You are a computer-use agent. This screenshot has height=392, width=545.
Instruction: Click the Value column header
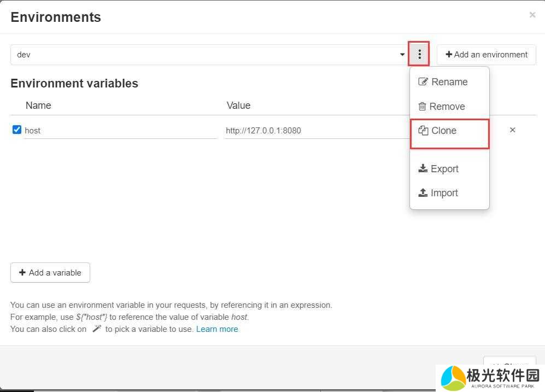(238, 106)
